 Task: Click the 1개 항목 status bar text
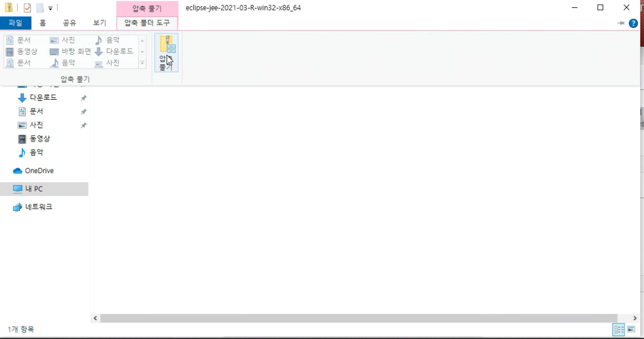[21, 329]
